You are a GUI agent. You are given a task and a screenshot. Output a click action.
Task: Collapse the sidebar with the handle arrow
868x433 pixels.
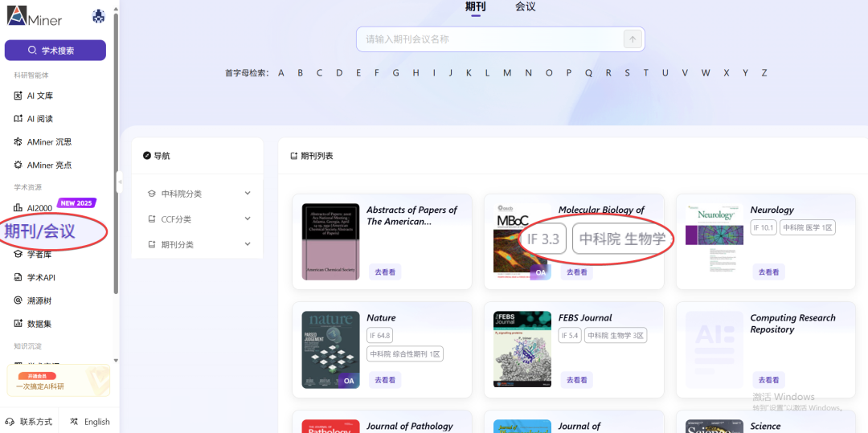pos(120,182)
